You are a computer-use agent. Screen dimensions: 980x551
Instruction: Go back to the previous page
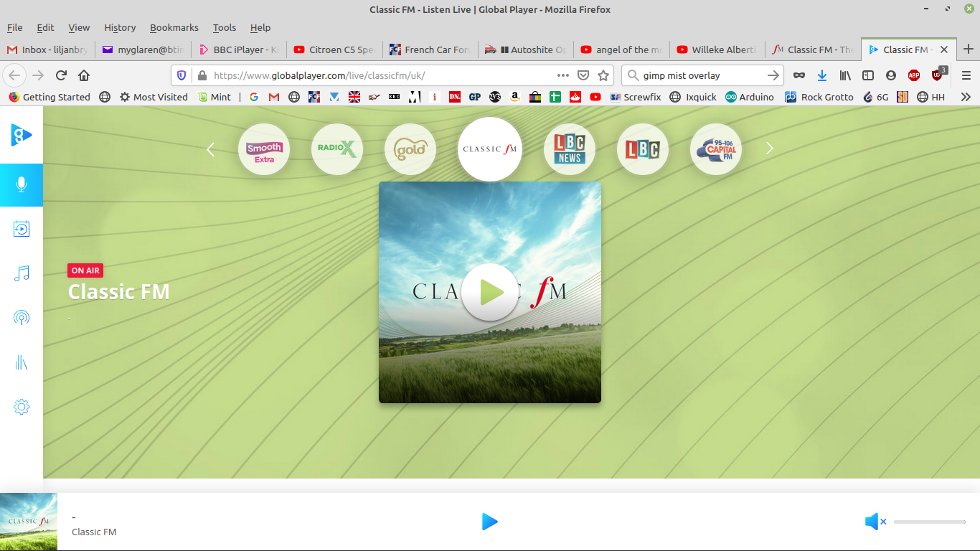tap(15, 75)
